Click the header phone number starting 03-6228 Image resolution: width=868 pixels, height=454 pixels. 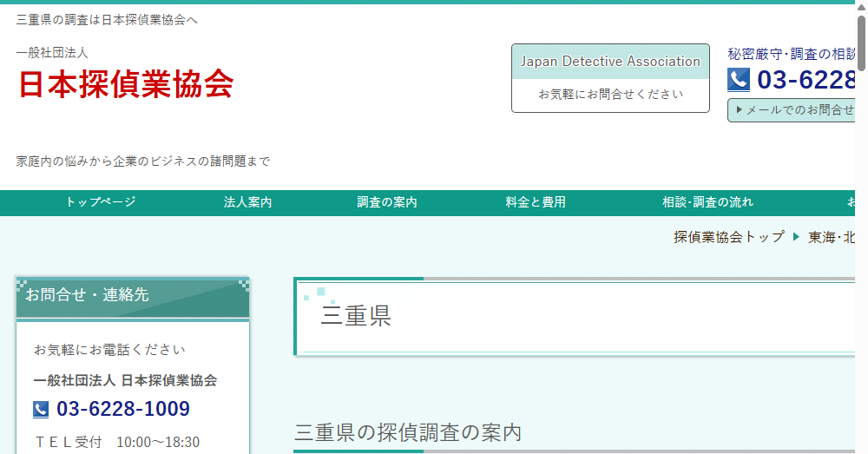point(806,80)
